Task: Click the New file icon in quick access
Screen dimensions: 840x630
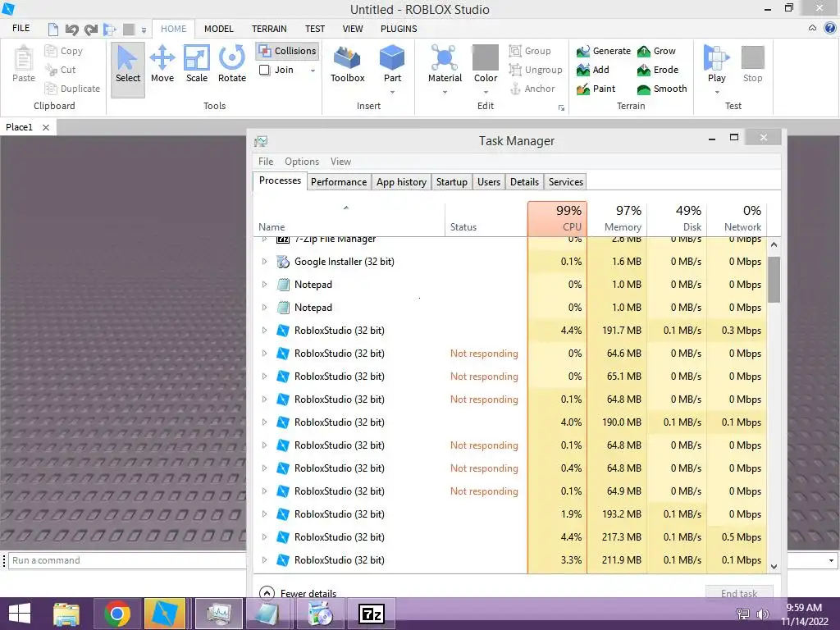Action: point(53,29)
